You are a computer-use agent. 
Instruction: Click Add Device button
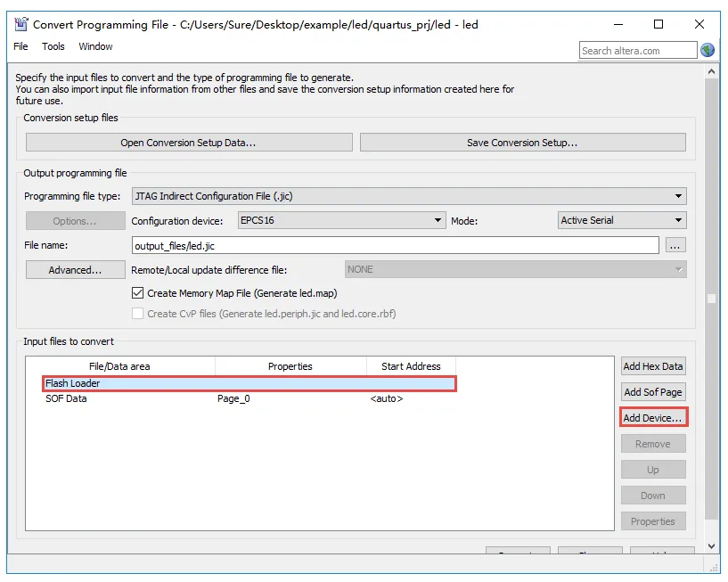click(x=653, y=418)
